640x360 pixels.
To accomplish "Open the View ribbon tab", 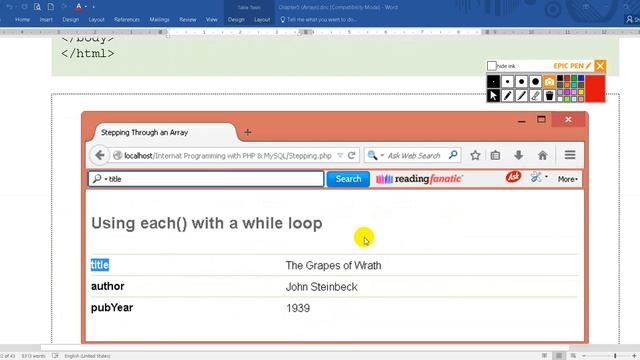I will click(x=211, y=20).
